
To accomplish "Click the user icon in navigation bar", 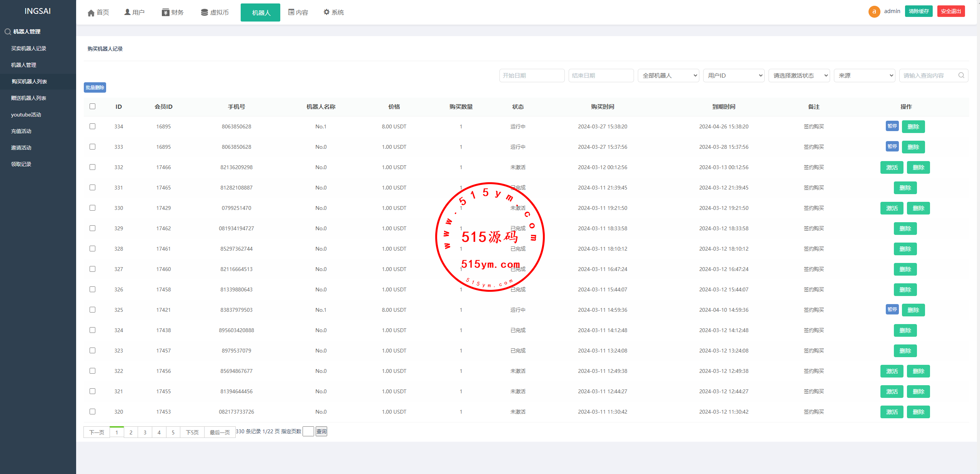I will pyautogui.click(x=127, y=12).
